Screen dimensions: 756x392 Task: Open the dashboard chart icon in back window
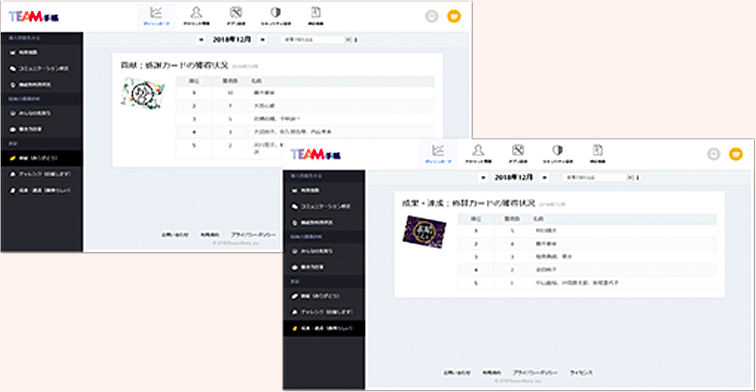click(x=156, y=16)
